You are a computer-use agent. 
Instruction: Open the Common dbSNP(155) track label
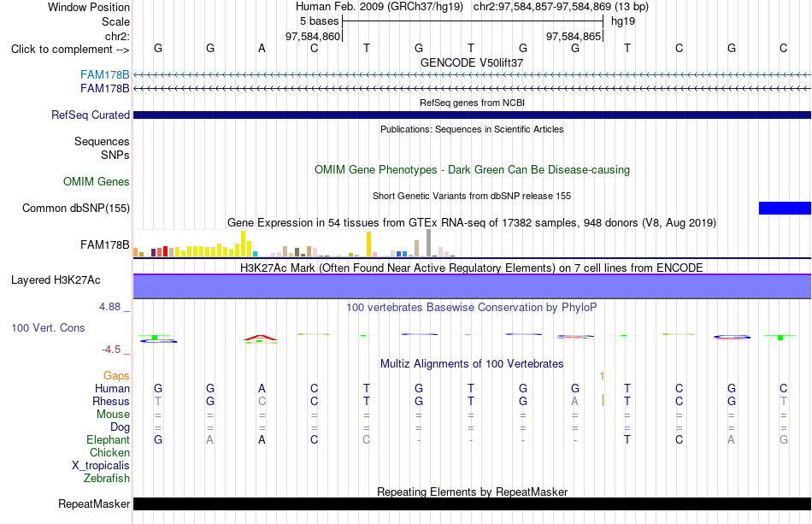(x=75, y=209)
